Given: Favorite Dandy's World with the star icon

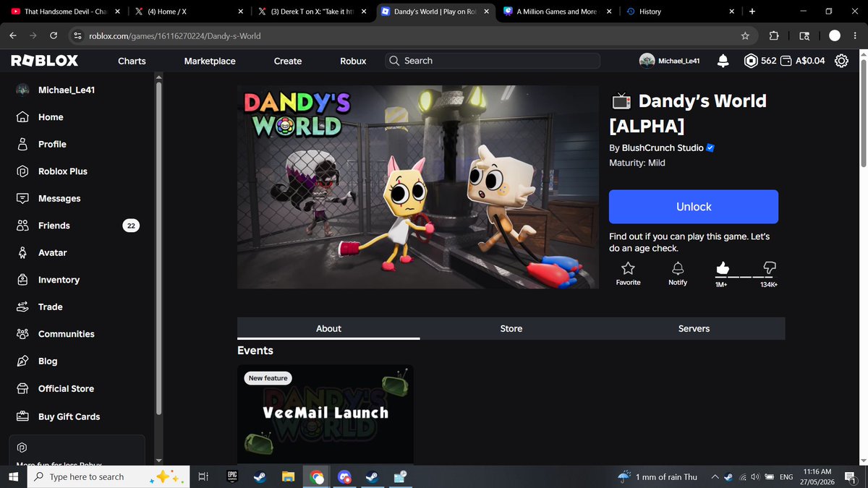Looking at the screenshot, I should 628,273.
